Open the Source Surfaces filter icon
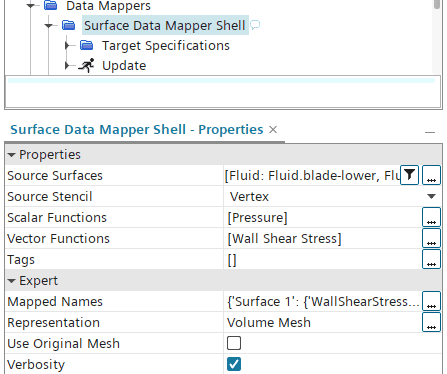 click(x=409, y=175)
